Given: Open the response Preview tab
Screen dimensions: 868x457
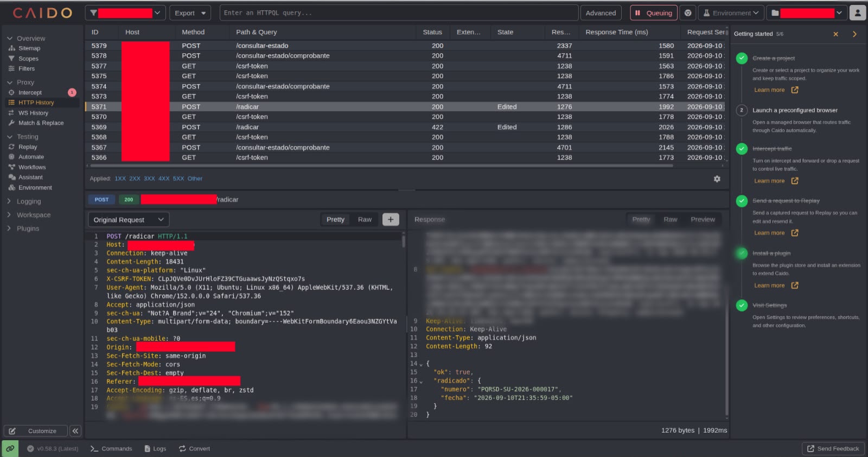Looking at the screenshot, I should pos(703,220).
